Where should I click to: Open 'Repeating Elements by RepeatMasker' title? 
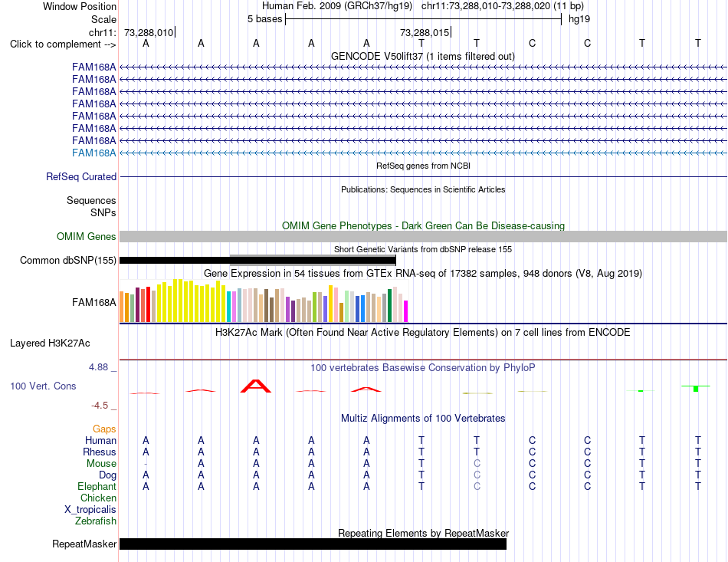click(424, 533)
